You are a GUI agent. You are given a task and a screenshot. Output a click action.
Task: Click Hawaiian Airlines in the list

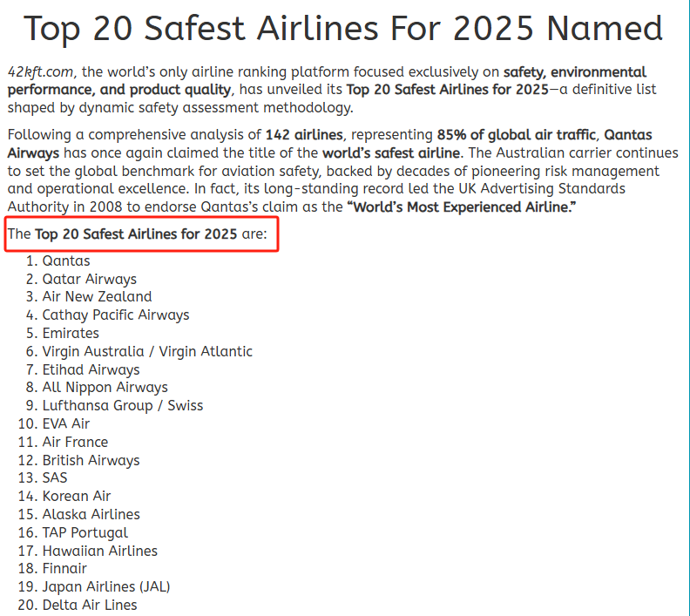(100, 552)
